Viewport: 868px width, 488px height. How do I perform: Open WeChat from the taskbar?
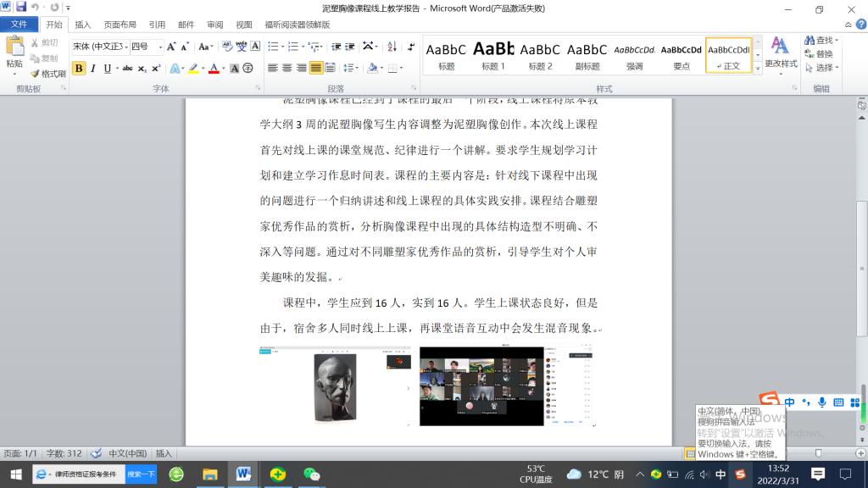[311, 474]
